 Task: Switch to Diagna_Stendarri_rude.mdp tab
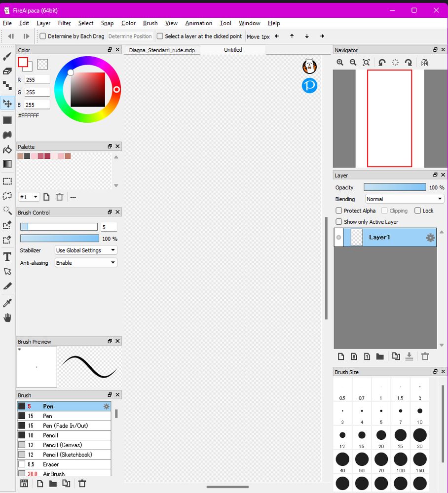tap(162, 50)
